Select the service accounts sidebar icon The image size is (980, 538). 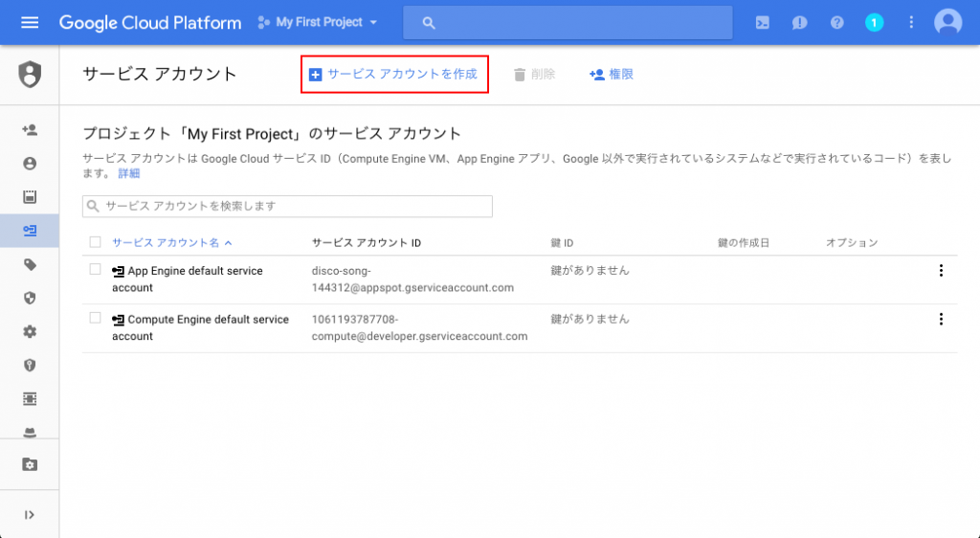point(30,231)
